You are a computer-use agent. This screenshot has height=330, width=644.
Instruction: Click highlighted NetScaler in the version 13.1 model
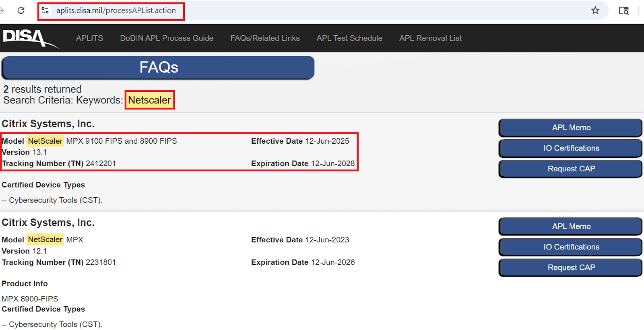point(45,141)
